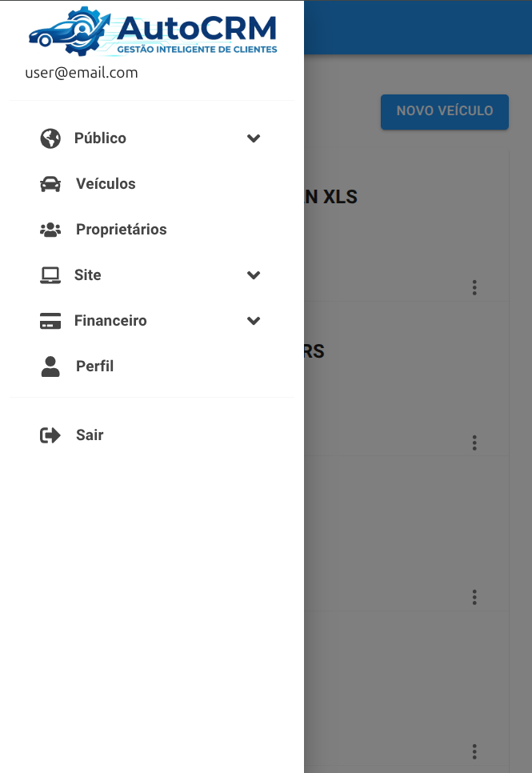This screenshot has height=773, width=532.
Task: Click the person icon for Perfil
Action: coord(50,366)
